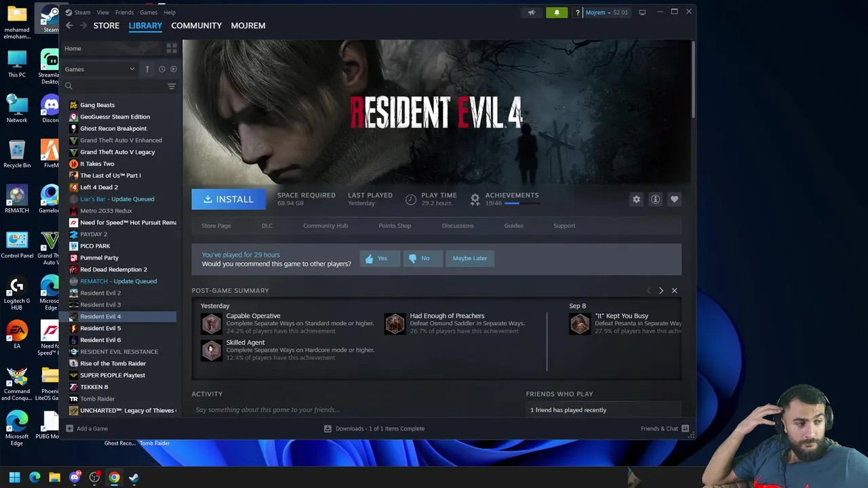Click the main page vertical scrollbar
This screenshot has height=488, width=868.
click(x=693, y=81)
